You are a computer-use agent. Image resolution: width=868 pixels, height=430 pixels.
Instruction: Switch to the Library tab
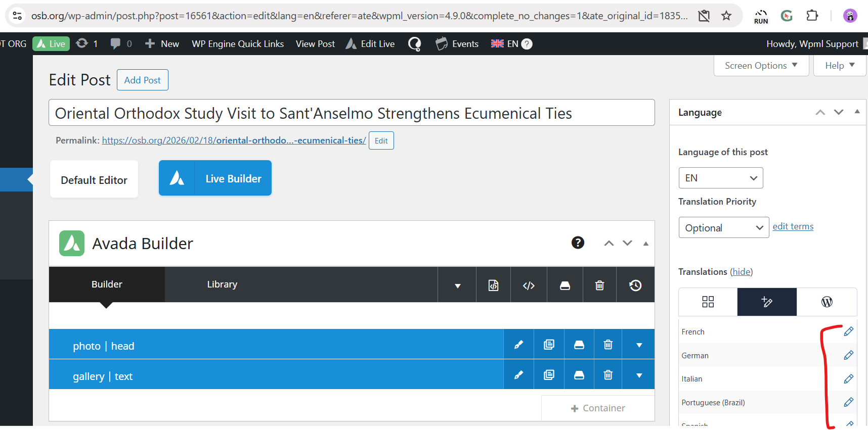(222, 284)
